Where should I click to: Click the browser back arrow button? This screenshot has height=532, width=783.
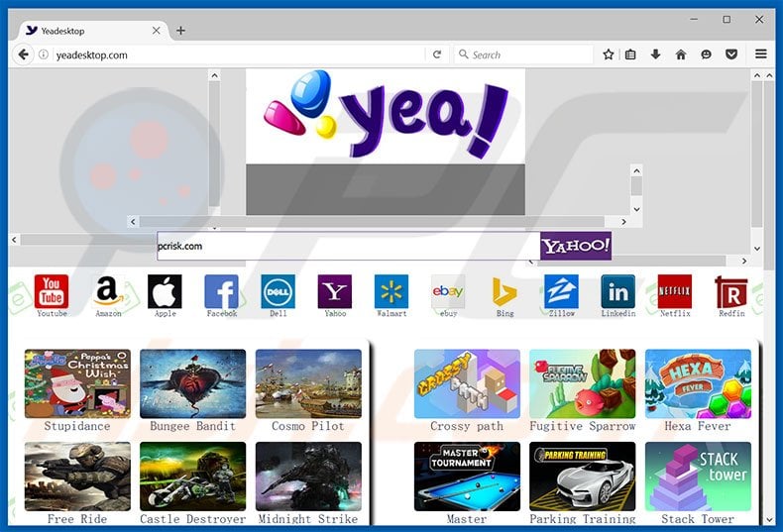pyautogui.click(x=23, y=54)
